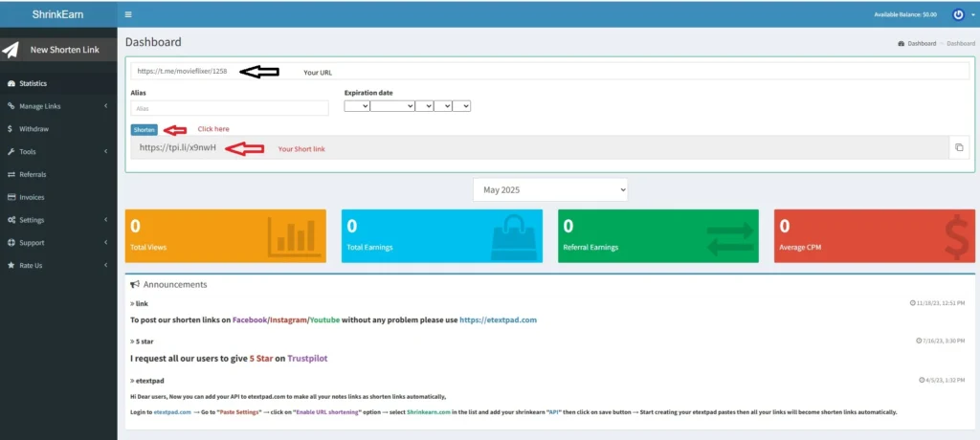Click the Referrals exchange arrows icon
Viewport: 980px width, 440px height.
[x=11, y=174]
